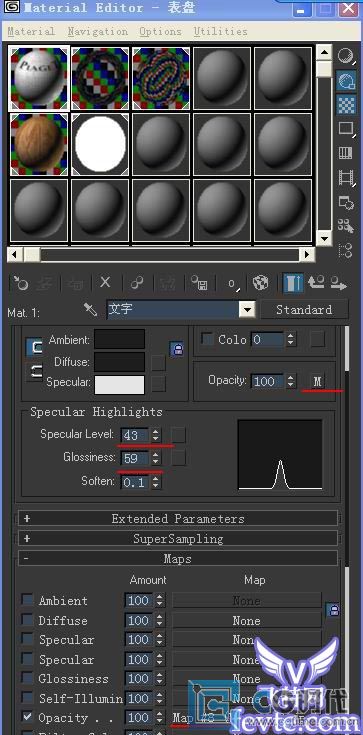Viewport: 363px width, 735px height.
Task: Click the Standard material type button
Action: (304, 309)
